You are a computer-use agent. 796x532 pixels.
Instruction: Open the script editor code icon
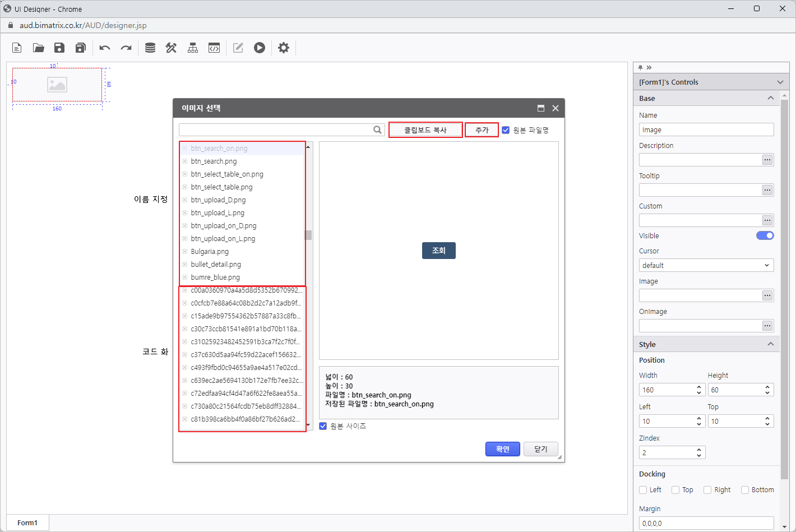[214, 48]
